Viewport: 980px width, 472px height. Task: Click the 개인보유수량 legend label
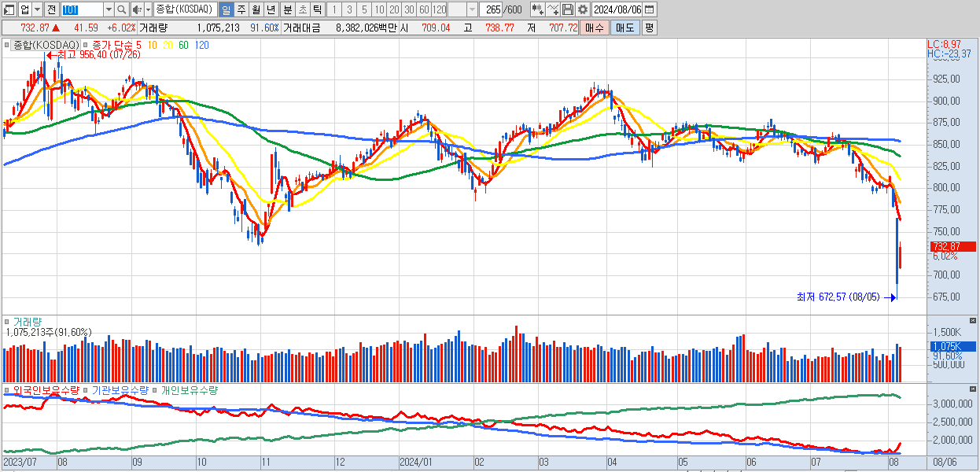point(189,390)
